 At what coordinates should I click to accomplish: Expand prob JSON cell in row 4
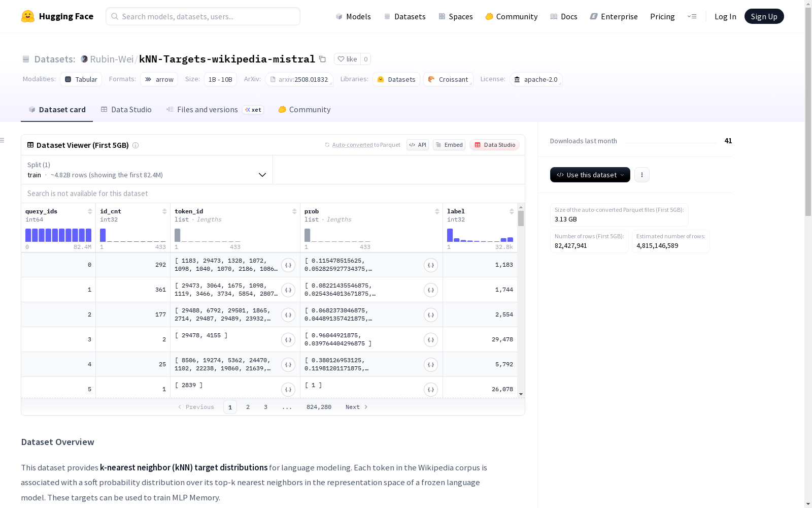point(431,365)
